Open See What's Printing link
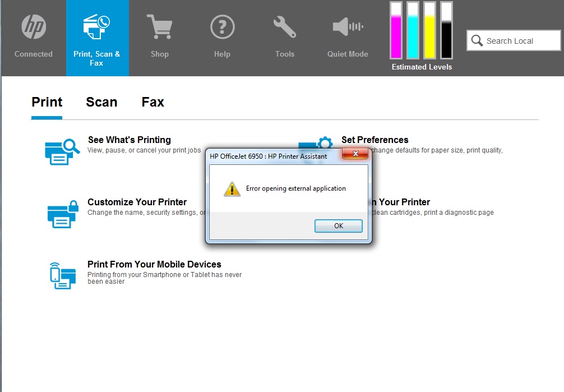 (129, 140)
